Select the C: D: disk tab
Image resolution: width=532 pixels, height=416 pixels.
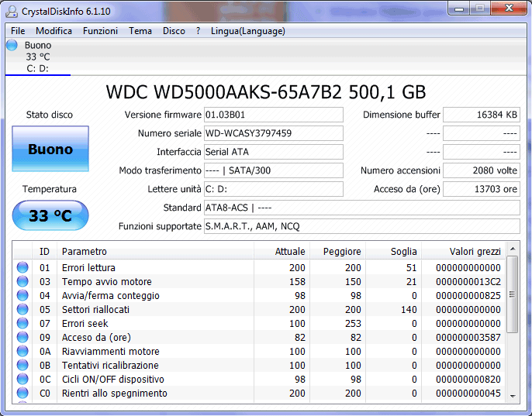[x=38, y=57]
